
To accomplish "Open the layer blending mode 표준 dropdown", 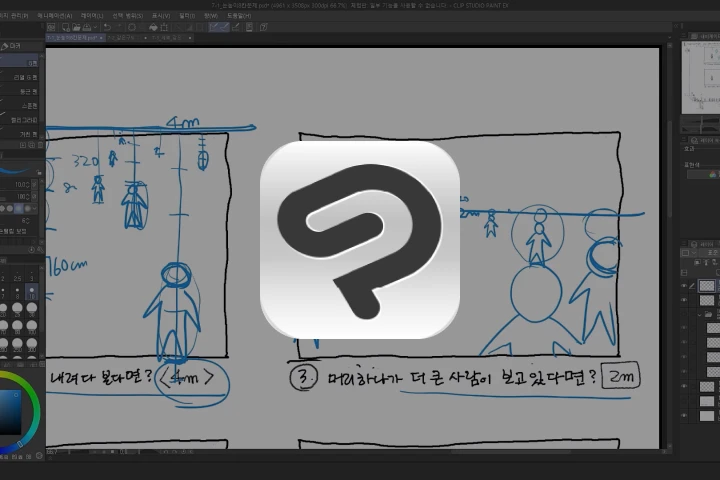I will [709, 253].
